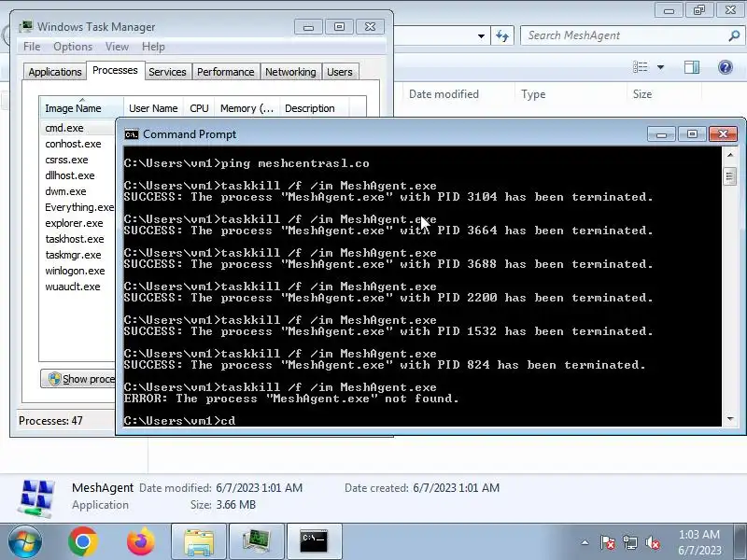The height and width of the screenshot is (560, 747).
Task: Open the Task Manager Options menu
Action: pyautogui.click(x=73, y=47)
